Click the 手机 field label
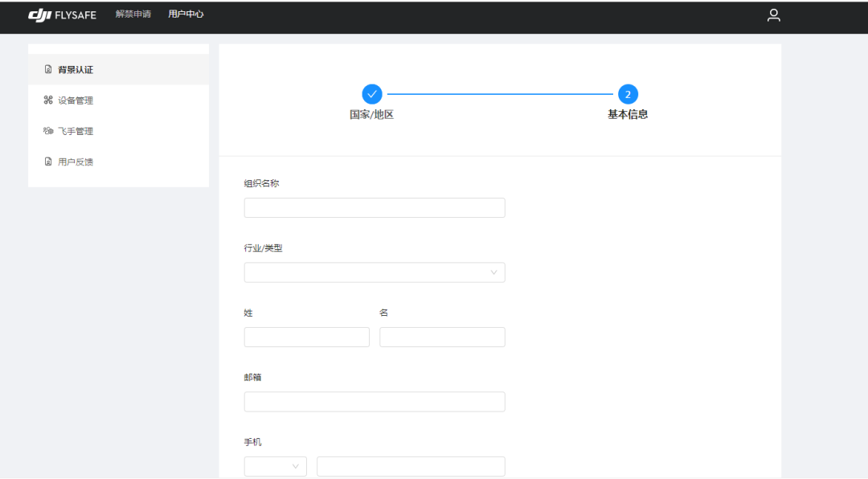This screenshot has width=868, height=479. click(253, 442)
